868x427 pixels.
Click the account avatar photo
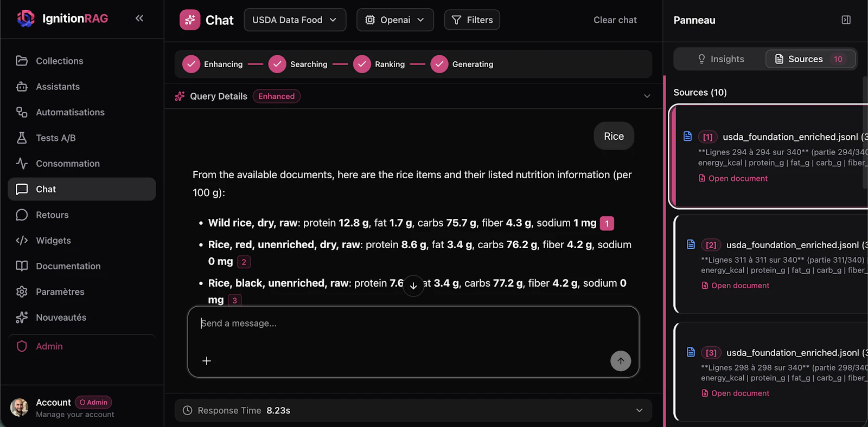click(x=20, y=407)
